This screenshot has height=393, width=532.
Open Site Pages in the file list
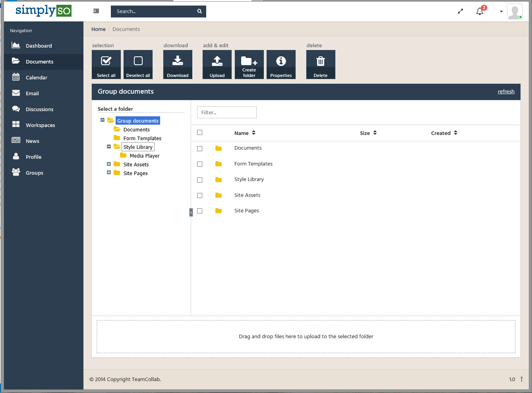point(247,211)
